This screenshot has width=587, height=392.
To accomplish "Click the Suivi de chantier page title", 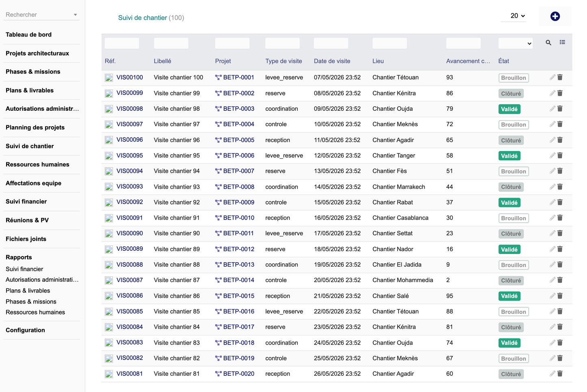I will coord(143,18).
